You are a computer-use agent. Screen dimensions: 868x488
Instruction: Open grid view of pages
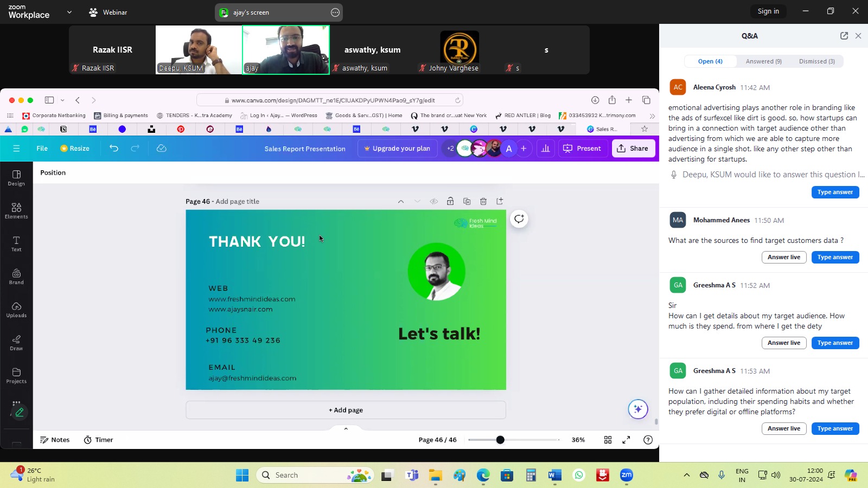(x=608, y=440)
